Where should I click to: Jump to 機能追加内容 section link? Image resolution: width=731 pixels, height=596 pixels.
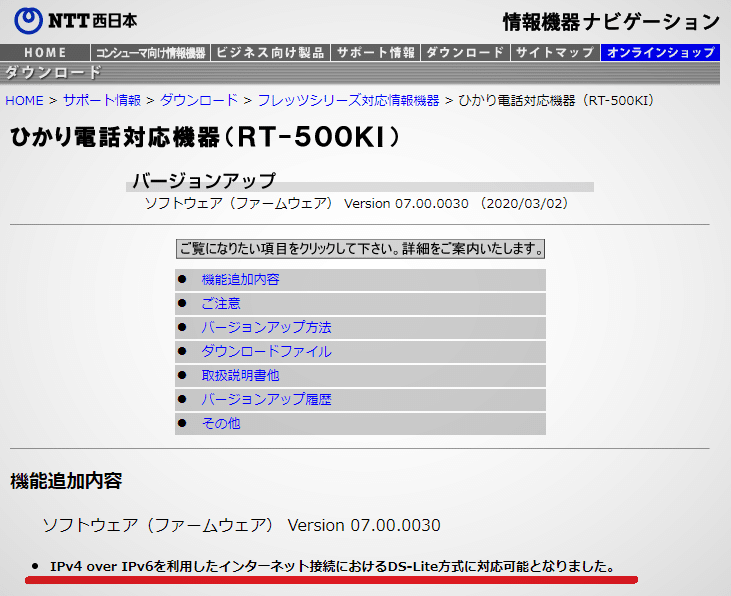coord(240,280)
